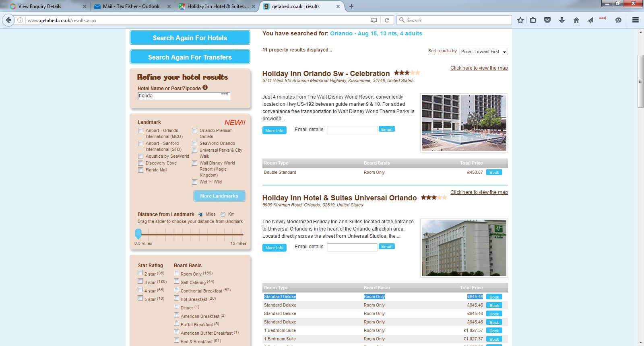Select Miles distance unit
This screenshot has height=346, width=644.
click(201, 214)
